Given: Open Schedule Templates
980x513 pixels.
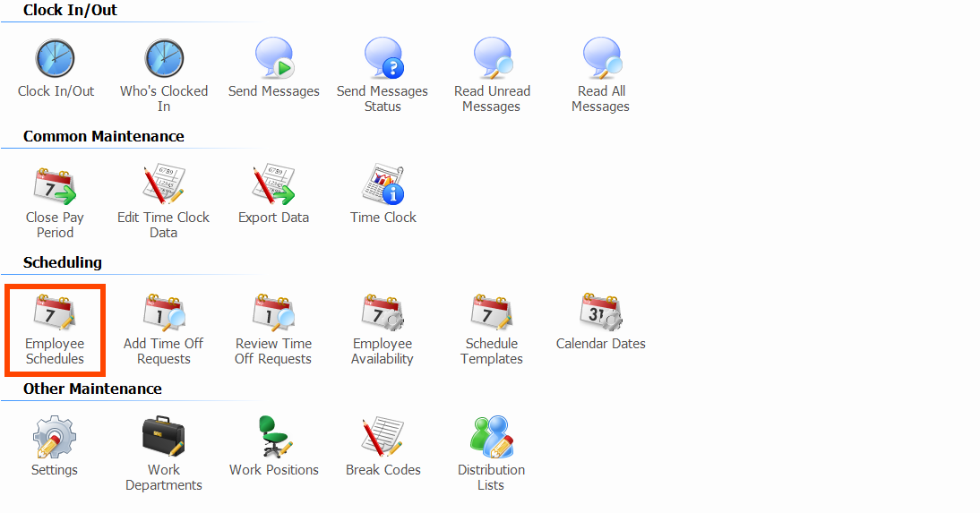Looking at the screenshot, I should click(x=492, y=312).
